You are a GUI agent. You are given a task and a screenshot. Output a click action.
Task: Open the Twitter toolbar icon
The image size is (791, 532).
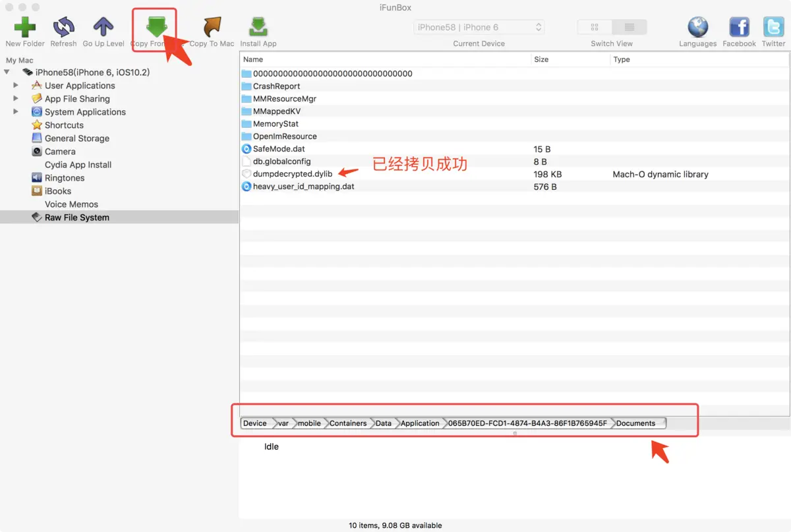pyautogui.click(x=774, y=27)
